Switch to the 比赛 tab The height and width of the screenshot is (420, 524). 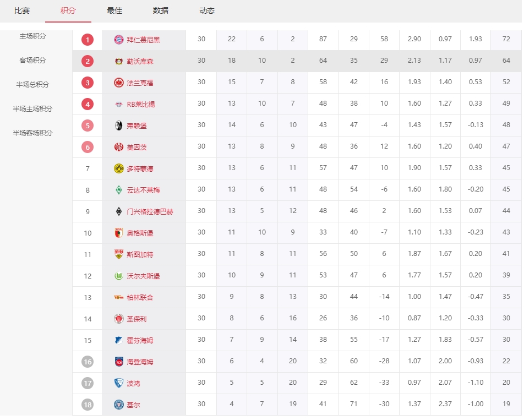22,10
